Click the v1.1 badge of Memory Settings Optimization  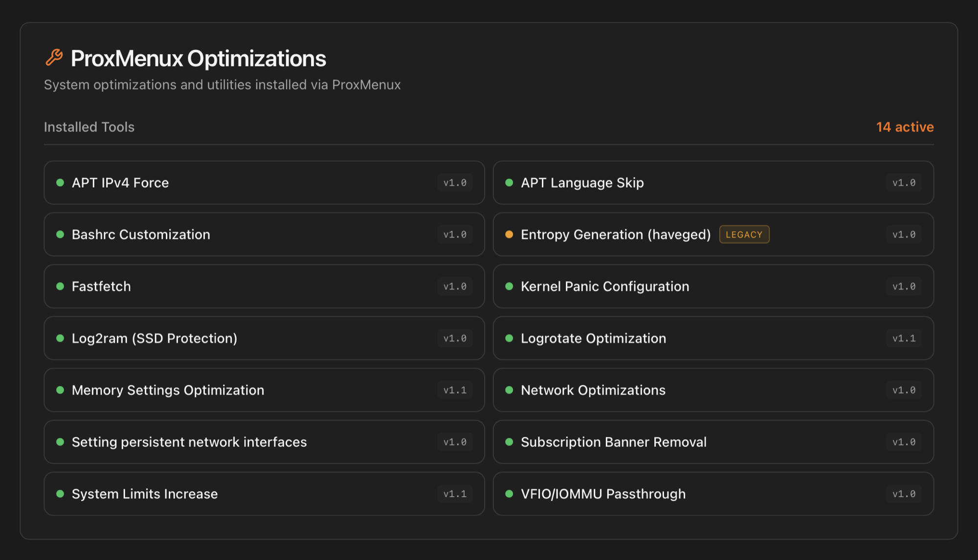[455, 390]
